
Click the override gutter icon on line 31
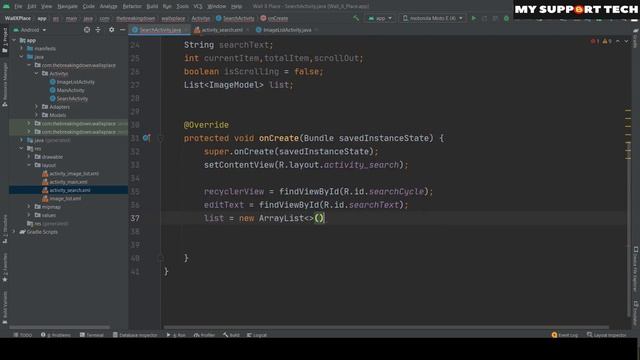146,138
